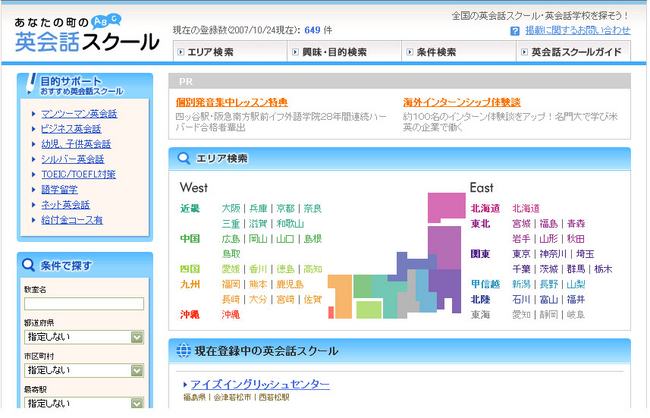Select 愛媛 prefecture link

[231, 269]
